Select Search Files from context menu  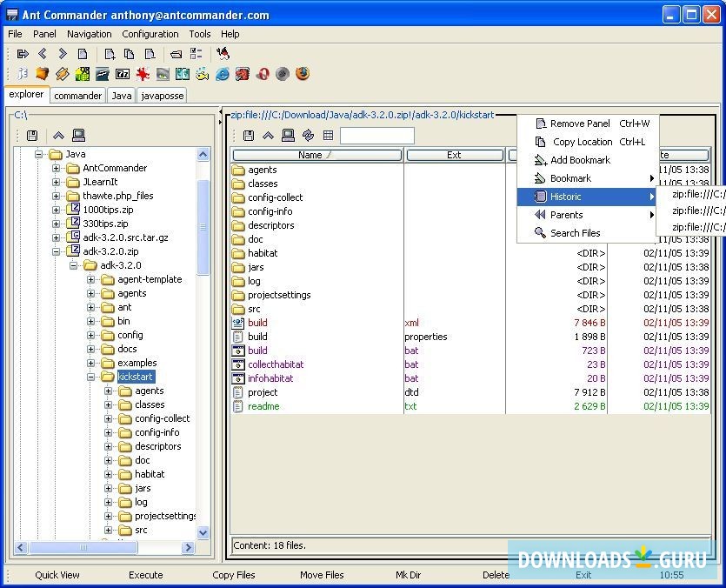pyautogui.click(x=575, y=233)
